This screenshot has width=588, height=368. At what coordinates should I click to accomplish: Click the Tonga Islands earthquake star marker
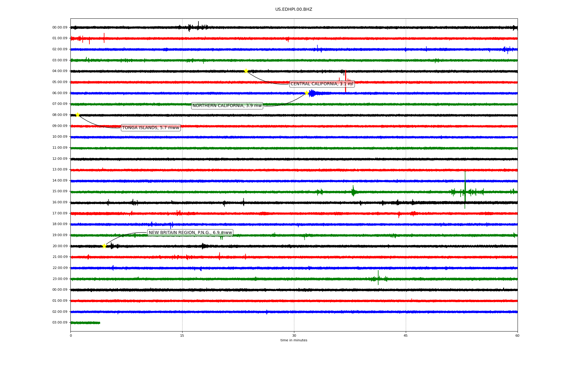pos(77,115)
